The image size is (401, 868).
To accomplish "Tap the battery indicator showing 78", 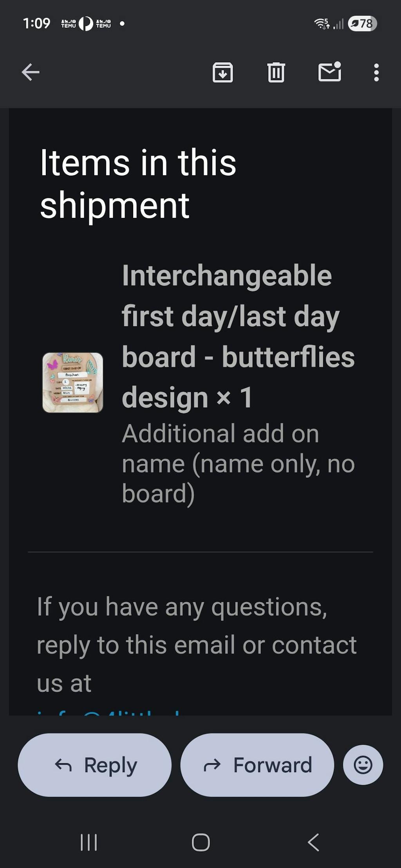I will (362, 23).
